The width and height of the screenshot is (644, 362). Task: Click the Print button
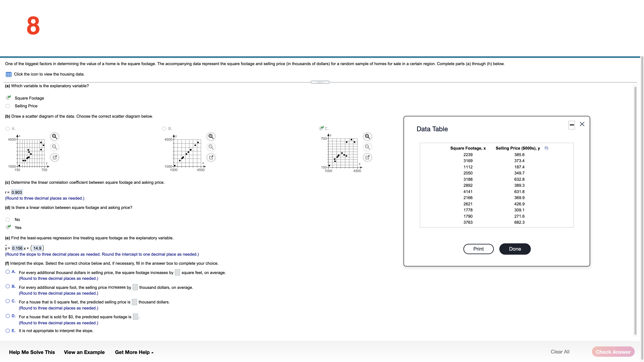(478, 249)
